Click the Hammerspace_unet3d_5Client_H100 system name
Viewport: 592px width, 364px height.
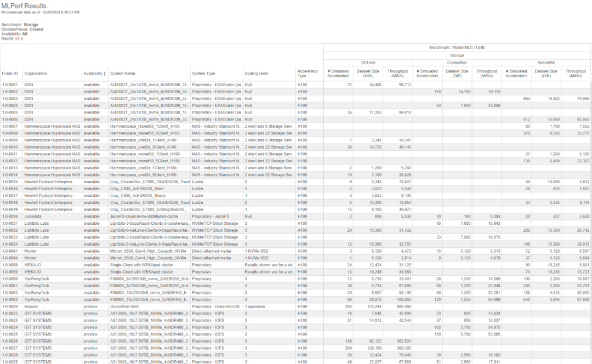tap(144, 175)
